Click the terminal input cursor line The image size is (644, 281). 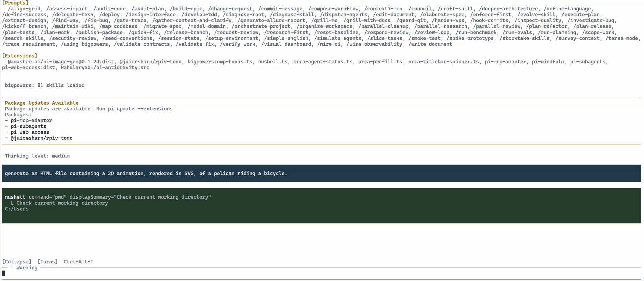[321, 274]
